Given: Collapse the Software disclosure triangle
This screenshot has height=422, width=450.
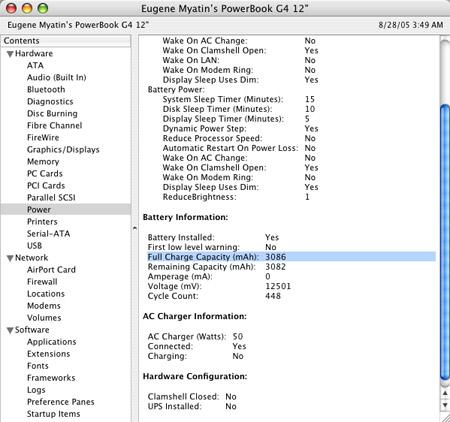Looking at the screenshot, I should [10, 330].
